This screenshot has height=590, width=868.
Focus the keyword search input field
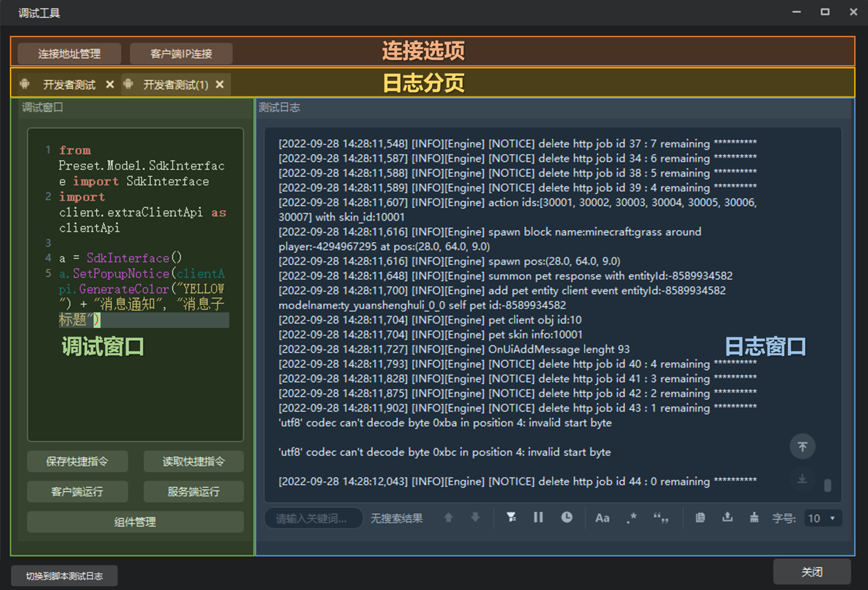coord(314,518)
